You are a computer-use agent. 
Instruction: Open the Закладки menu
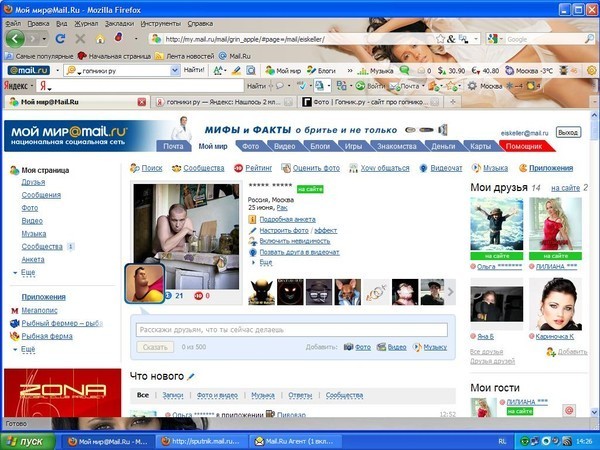tap(119, 24)
